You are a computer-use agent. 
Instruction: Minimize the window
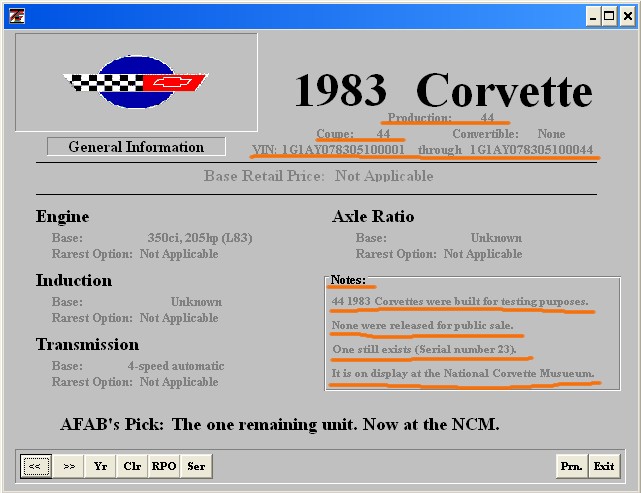click(x=593, y=16)
